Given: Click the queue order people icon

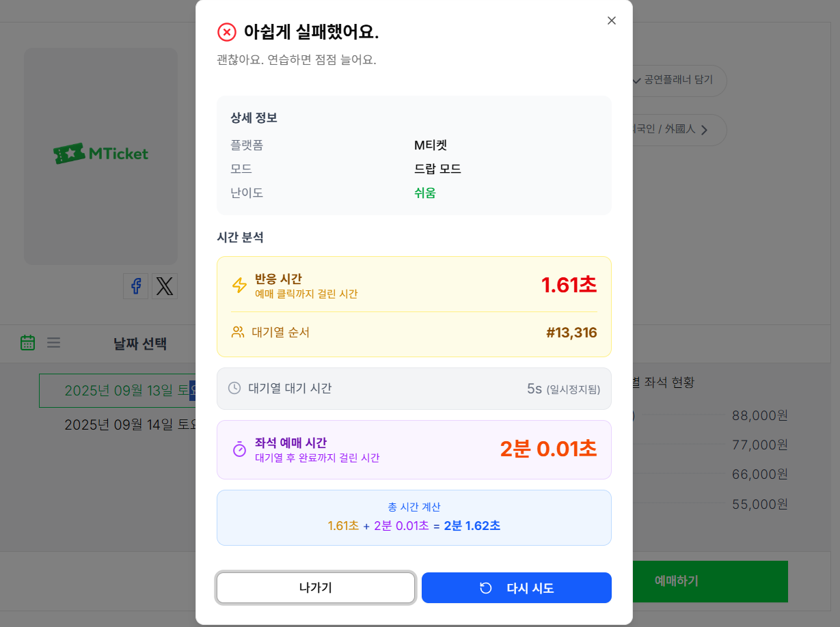Looking at the screenshot, I should coord(238,333).
